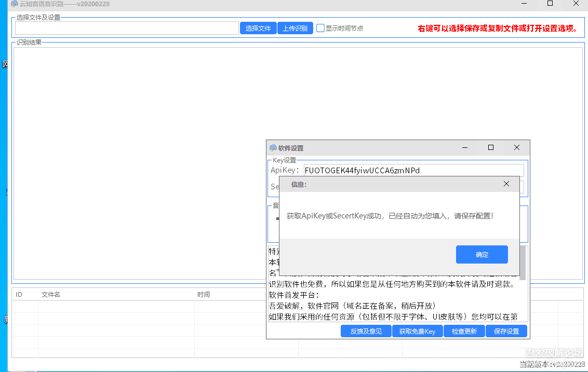Click the 获取免费Key button
The image size is (588, 372).
click(x=418, y=331)
